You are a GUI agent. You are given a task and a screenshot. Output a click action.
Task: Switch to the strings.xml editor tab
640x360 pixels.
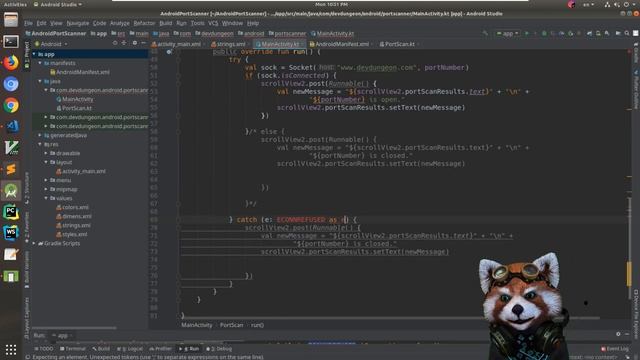(229, 44)
